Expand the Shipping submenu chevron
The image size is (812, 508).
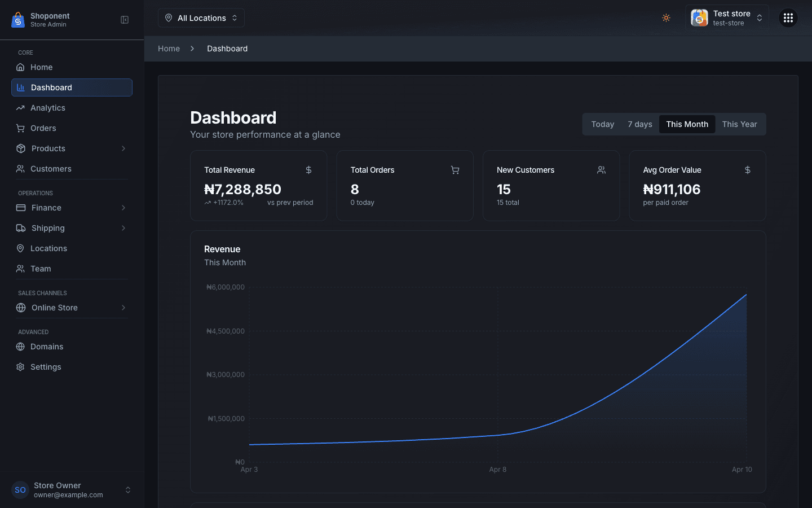[123, 228]
